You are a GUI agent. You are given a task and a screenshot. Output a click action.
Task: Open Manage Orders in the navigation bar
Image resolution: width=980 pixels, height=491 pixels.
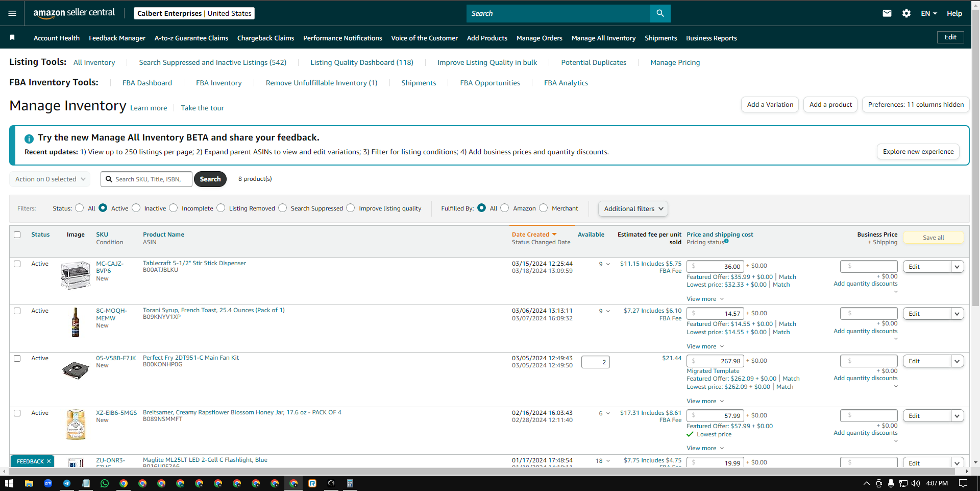pos(539,38)
